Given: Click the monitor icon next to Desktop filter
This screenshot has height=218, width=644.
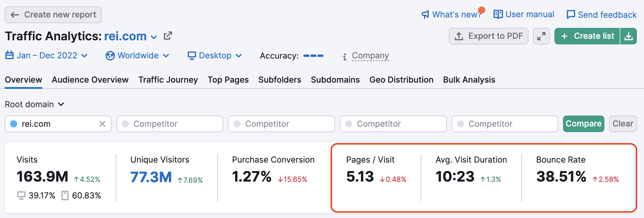Looking at the screenshot, I should tap(192, 56).
